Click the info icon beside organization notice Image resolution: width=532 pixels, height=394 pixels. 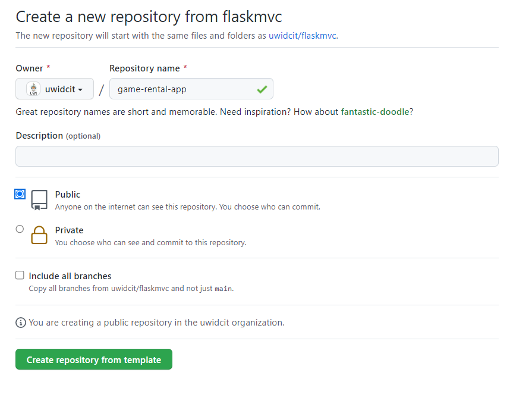[21, 323]
